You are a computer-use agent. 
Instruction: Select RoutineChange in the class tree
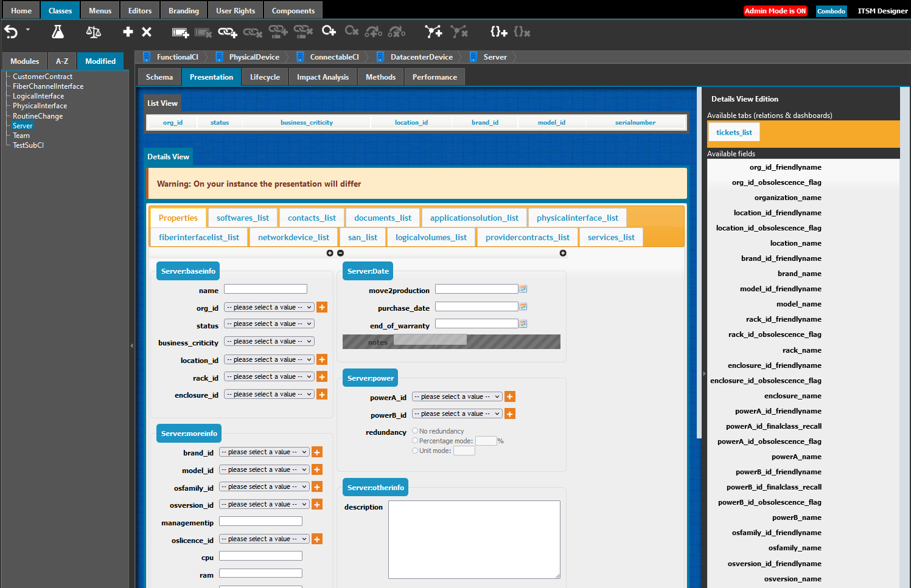[x=38, y=116]
